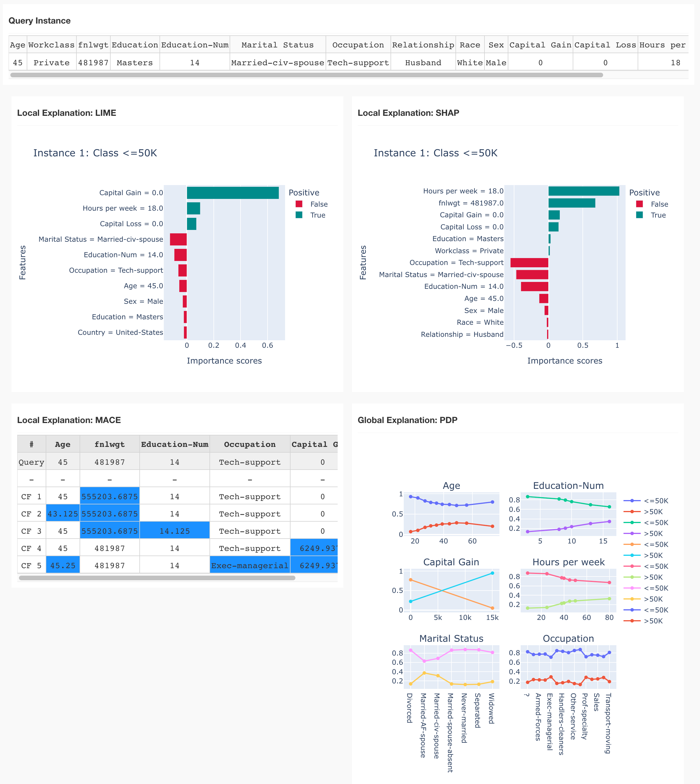The height and width of the screenshot is (784, 700).
Task: Click the Occupation PDP subplot title
Action: (x=568, y=639)
